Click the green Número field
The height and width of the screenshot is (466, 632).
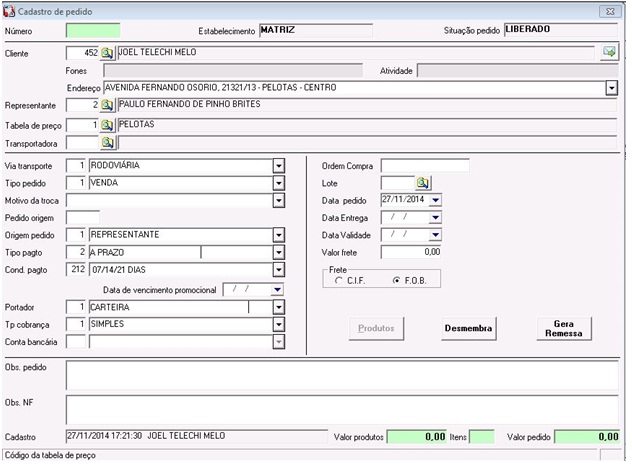click(x=93, y=31)
